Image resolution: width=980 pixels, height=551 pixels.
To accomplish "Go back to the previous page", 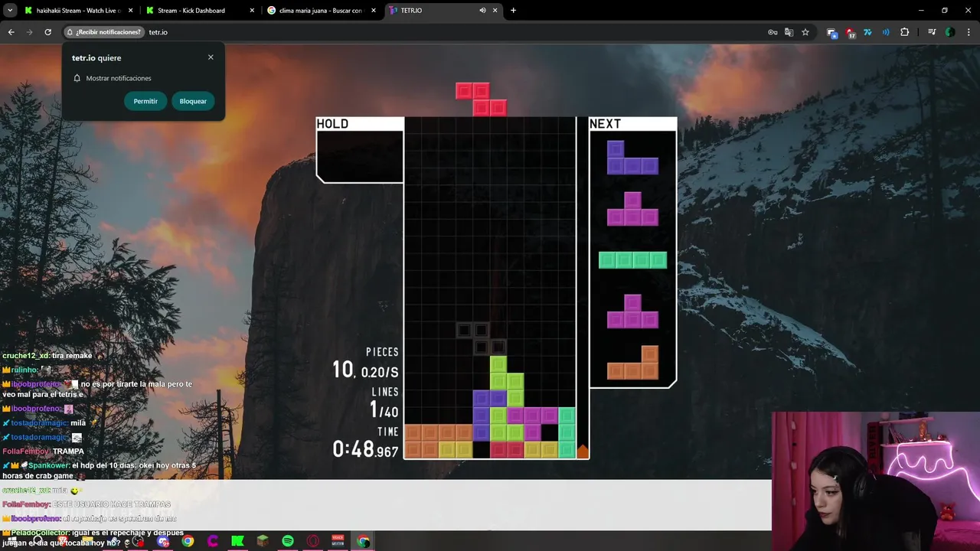I will (11, 32).
